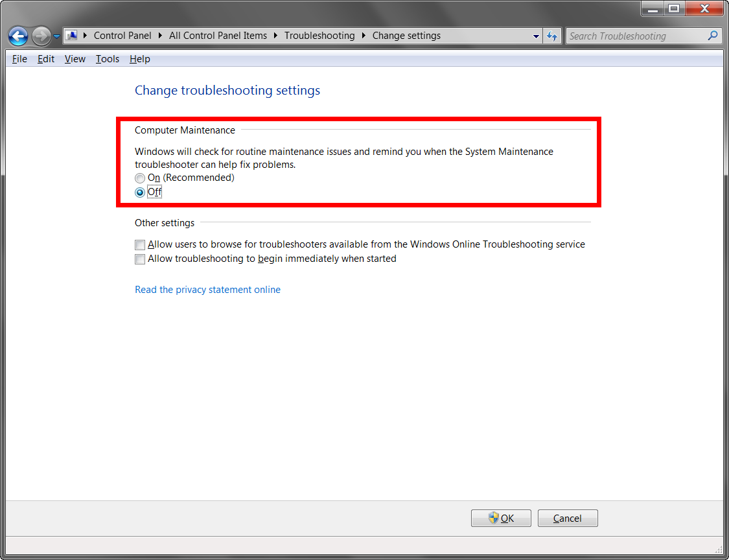Open Read the privacy statement online link
Screen dimensions: 729x560
tap(207, 290)
